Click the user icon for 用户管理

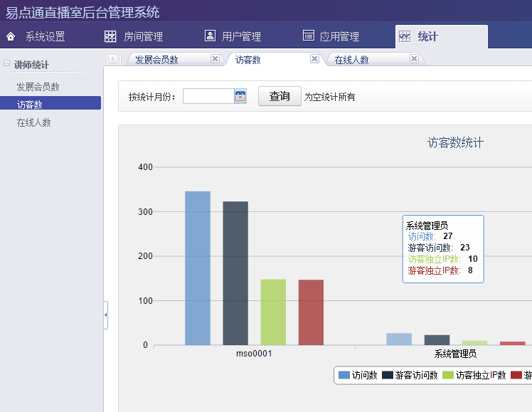point(210,36)
